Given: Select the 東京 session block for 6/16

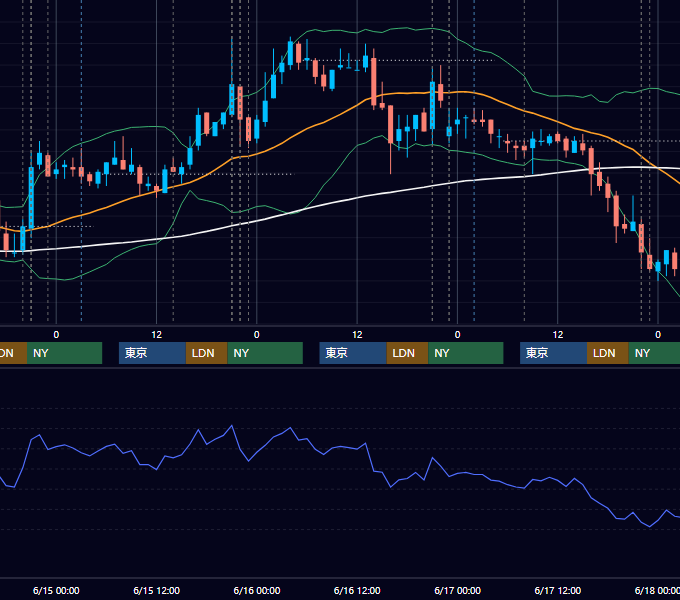Looking at the screenshot, I should (353, 353).
